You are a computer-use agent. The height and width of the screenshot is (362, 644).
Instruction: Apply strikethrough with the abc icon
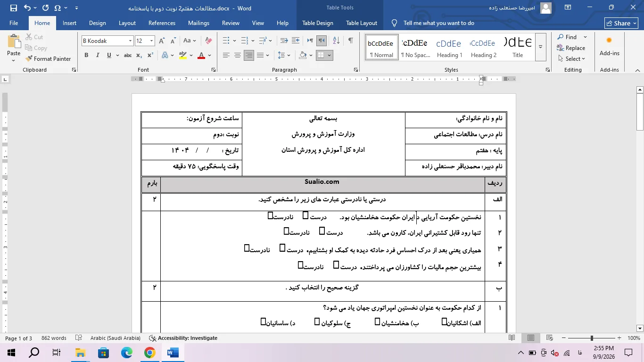128,55
